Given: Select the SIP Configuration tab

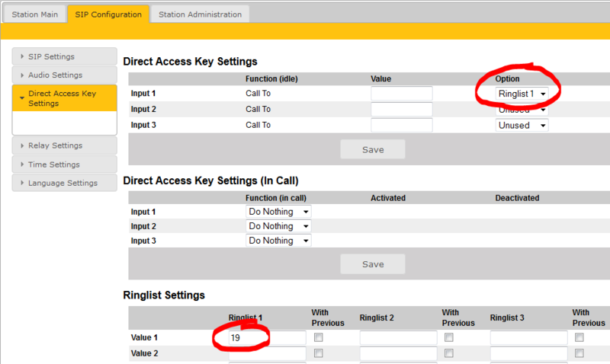Looking at the screenshot, I should [x=108, y=14].
